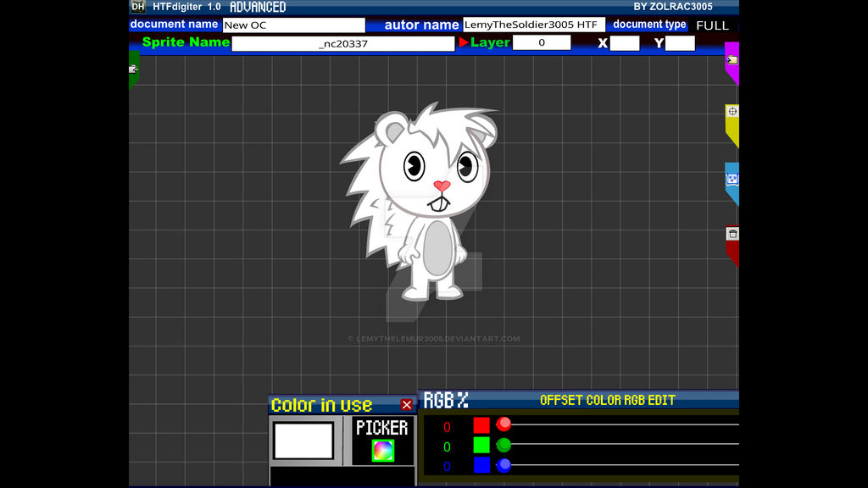The height and width of the screenshot is (488, 868).
Task: Click the green slider knob
Action: pos(504,444)
